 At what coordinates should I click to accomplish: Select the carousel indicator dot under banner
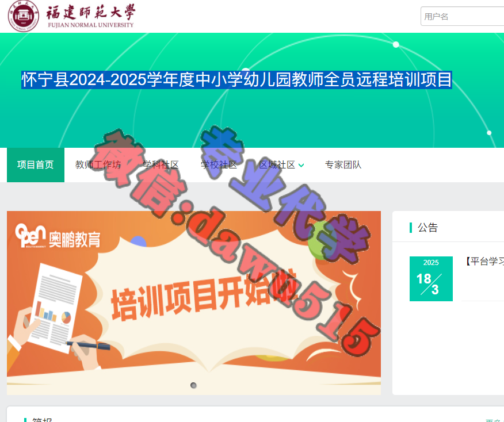click(193, 385)
